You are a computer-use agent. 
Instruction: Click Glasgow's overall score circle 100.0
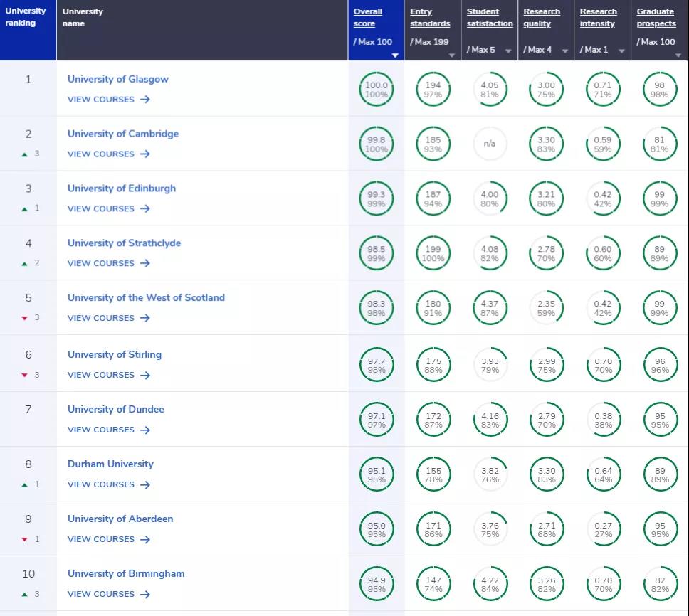(x=376, y=90)
